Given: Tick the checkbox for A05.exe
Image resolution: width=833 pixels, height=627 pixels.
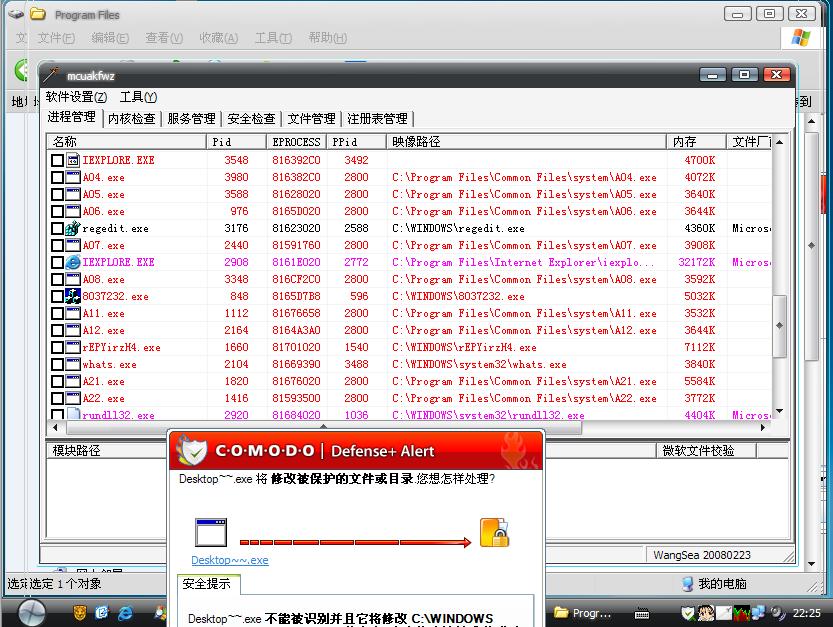Looking at the screenshot, I should point(57,194).
